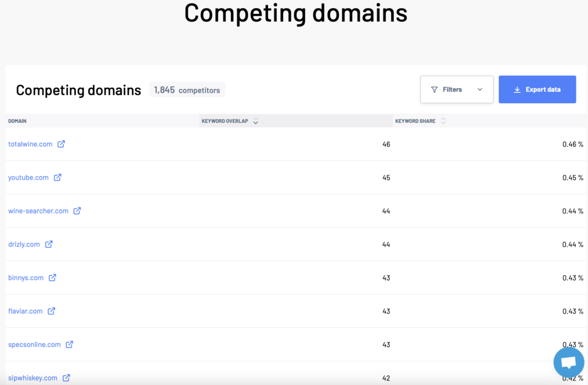Select wine-searcher.com share 0.44 %

pos(572,211)
